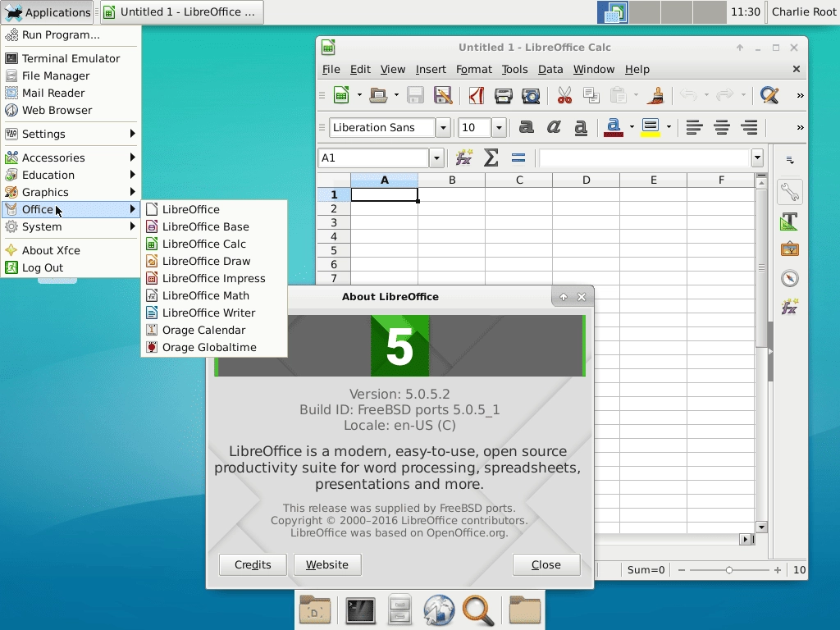Open sidebar Functions fx icon

click(x=790, y=307)
